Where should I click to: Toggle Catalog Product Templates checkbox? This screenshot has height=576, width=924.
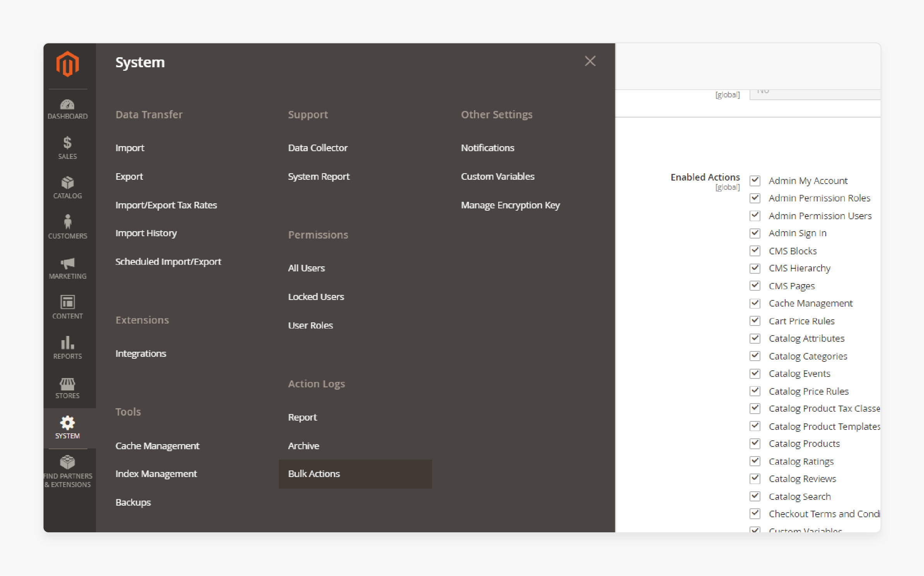pyautogui.click(x=755, y=426)
